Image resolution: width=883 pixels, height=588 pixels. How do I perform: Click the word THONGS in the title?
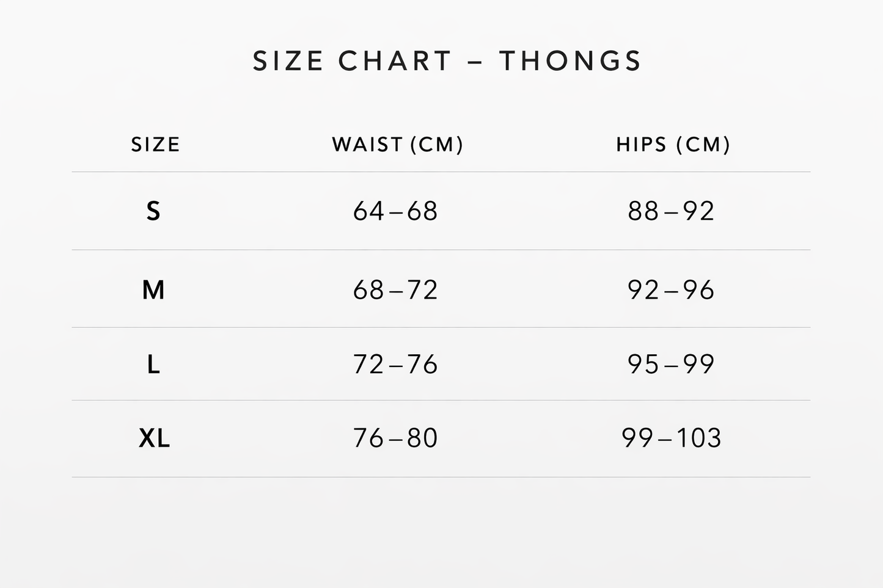(570, 61)
